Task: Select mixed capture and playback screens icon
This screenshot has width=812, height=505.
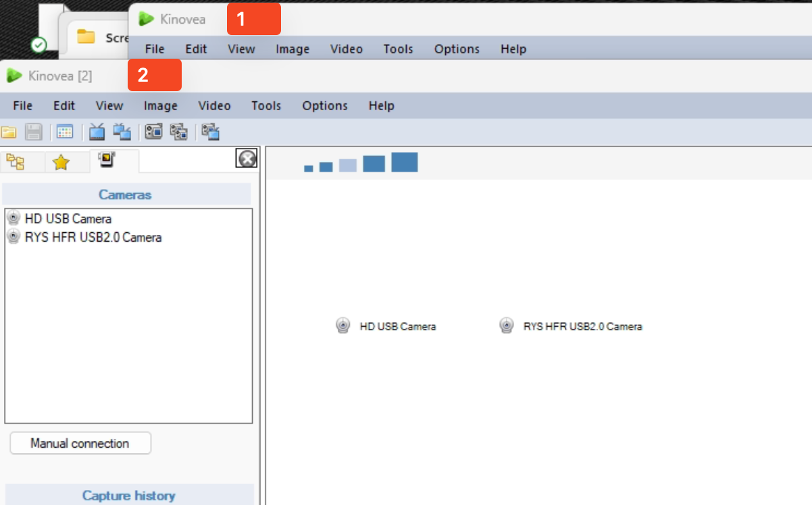Action: coord(210,132)
